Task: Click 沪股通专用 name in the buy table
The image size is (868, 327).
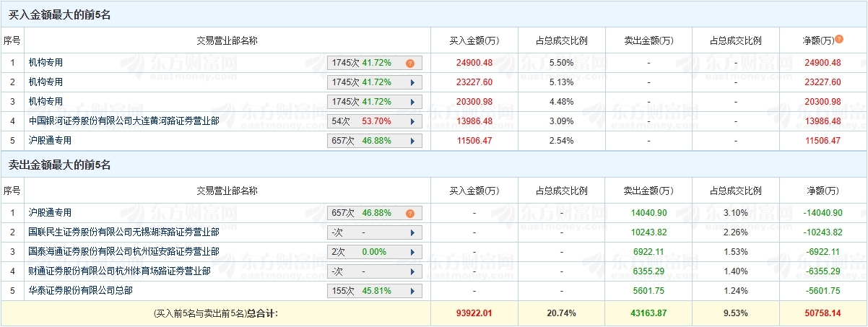Action: (50, 141)
